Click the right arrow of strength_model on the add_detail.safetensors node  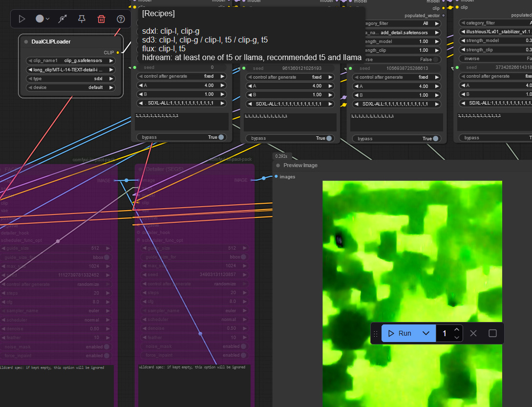(x=437, y=42)
